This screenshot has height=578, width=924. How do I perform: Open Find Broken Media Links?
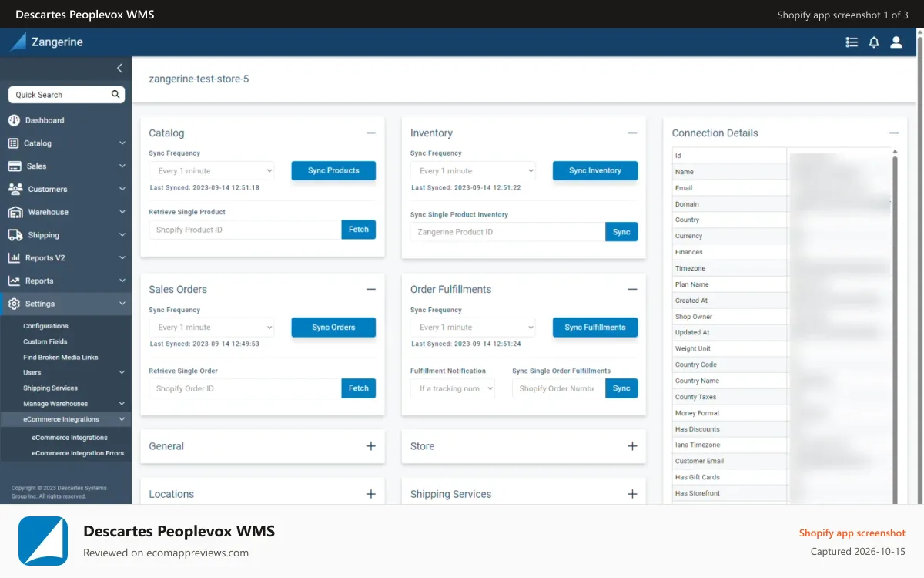click(61, 357)
